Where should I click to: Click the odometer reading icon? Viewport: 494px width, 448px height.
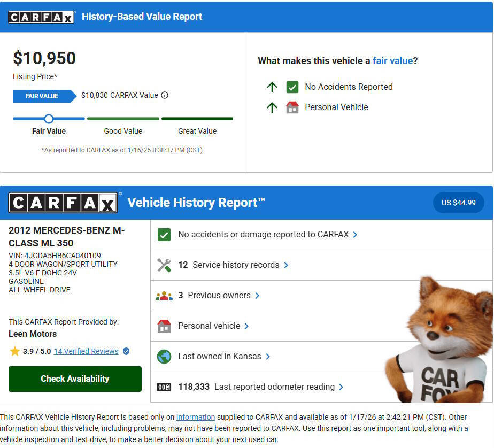point(164,387)
